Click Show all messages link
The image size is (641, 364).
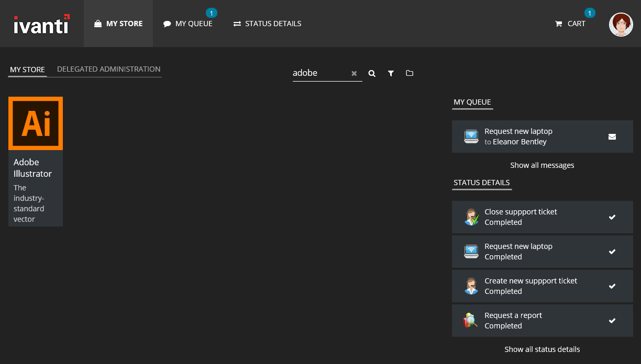pyautogui.click(x=543, y=165)
